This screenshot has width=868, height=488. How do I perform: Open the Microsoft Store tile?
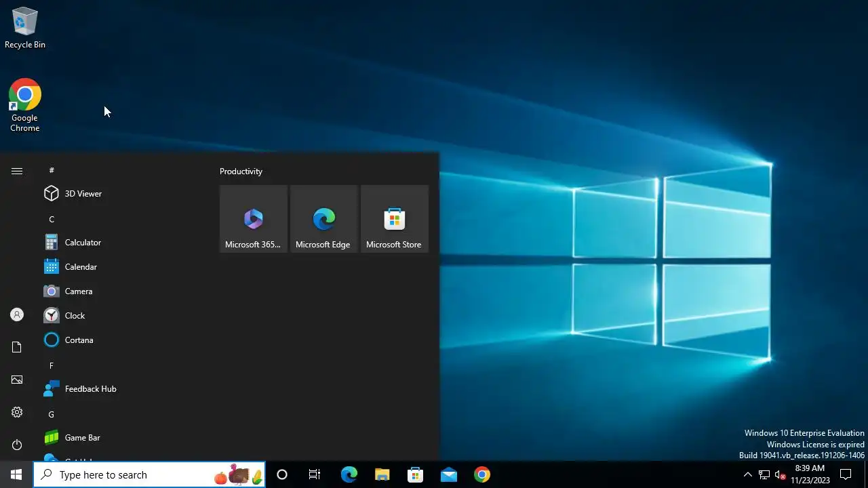click(x=395, y=219)
